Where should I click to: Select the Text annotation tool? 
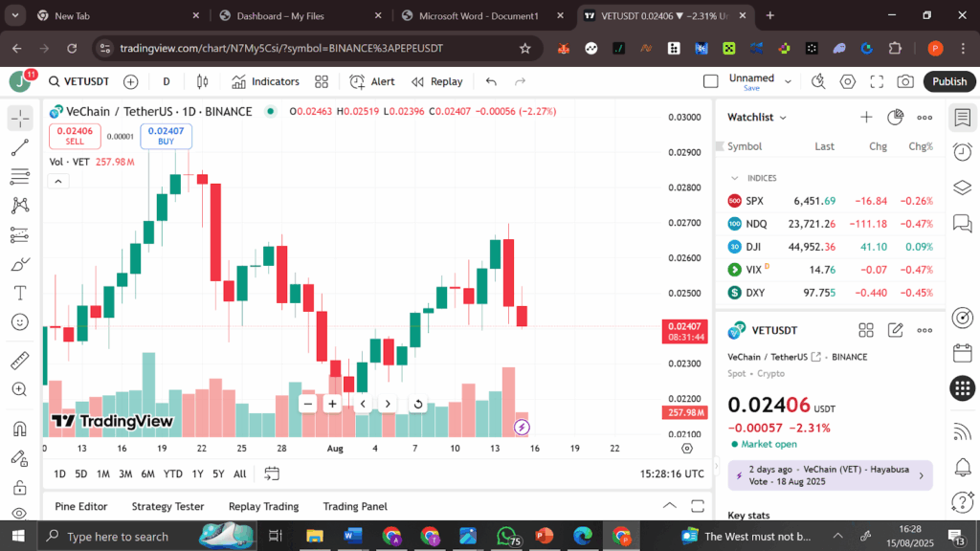(x=20, y=293)
